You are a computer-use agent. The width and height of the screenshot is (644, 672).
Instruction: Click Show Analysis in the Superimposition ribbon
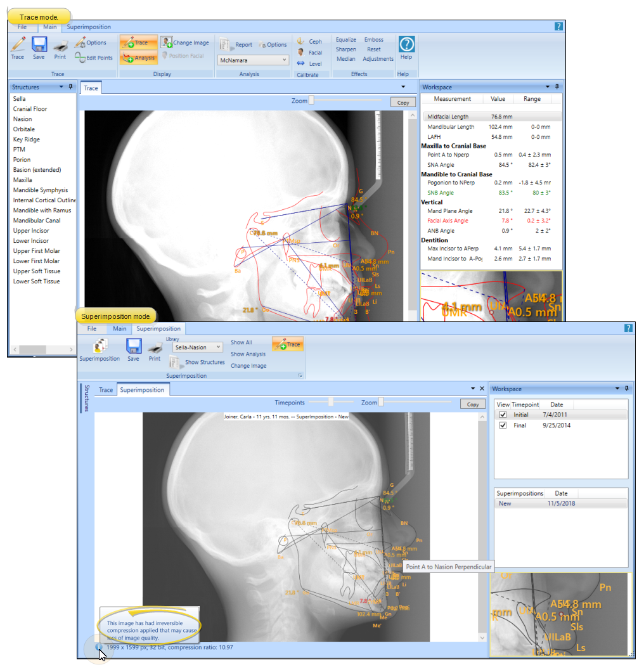click(x=248, y=354)
